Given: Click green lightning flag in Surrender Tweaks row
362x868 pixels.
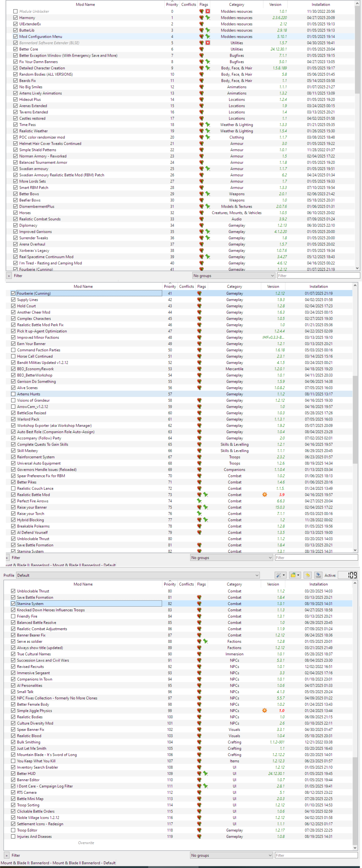Looking at the screenshot, I should (208, 238).
